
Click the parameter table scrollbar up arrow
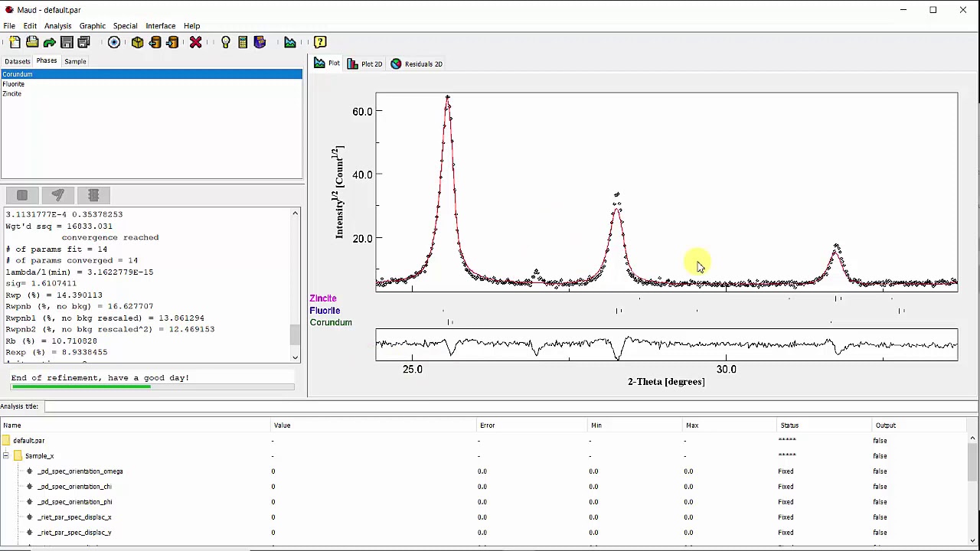[972, 439]
